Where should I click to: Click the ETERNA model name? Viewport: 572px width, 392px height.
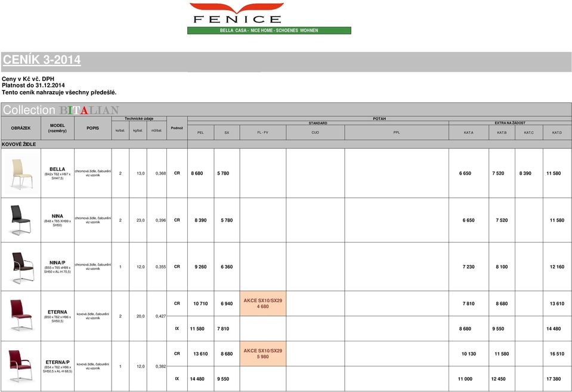pos(57,312)
